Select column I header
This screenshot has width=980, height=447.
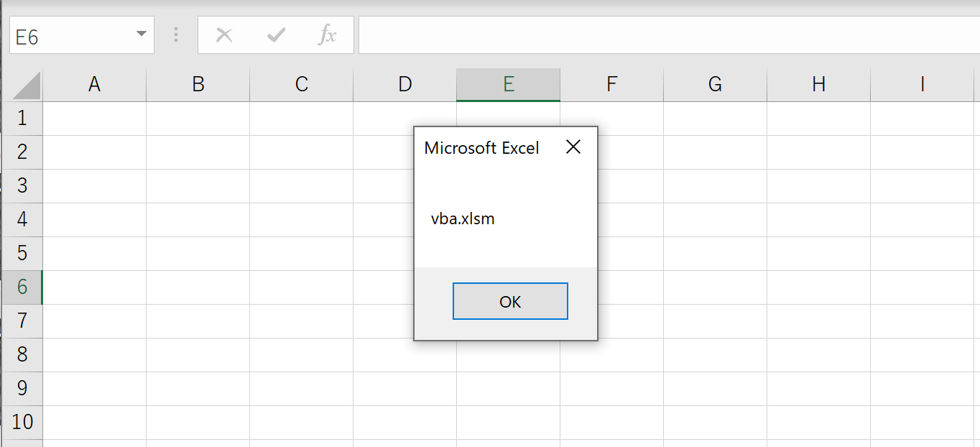[x=923, y=85]
